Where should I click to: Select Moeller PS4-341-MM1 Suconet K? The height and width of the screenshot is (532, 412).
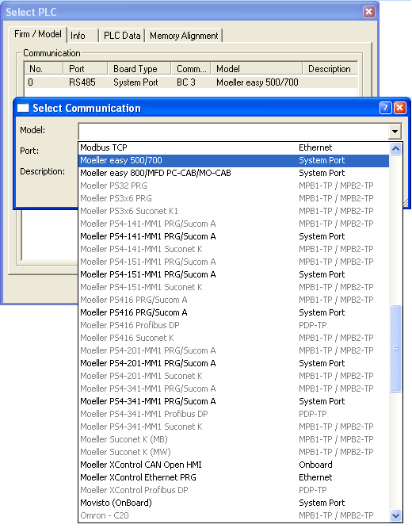[x=234, y=427]
